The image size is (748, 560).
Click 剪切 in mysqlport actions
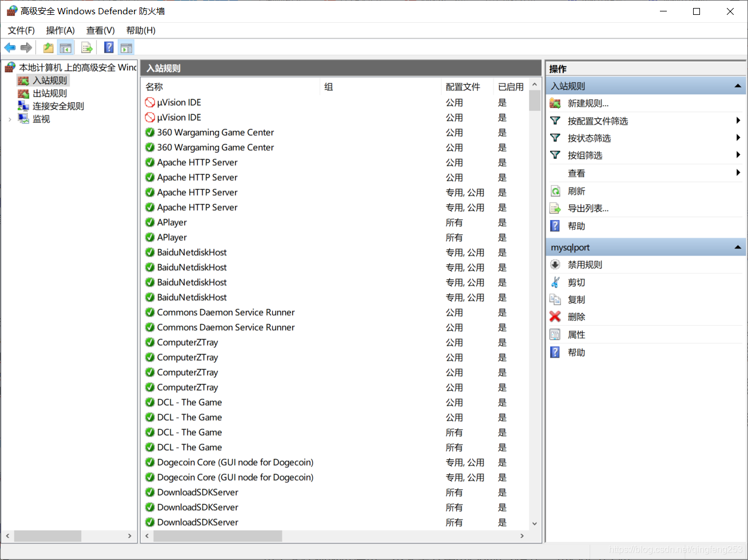point(576,283)
